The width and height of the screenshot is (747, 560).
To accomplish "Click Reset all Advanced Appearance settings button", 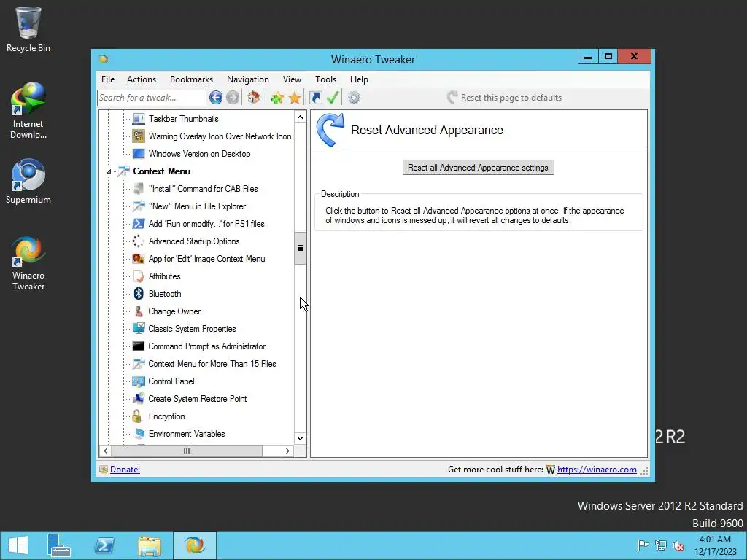I will [x=479, y=168].
